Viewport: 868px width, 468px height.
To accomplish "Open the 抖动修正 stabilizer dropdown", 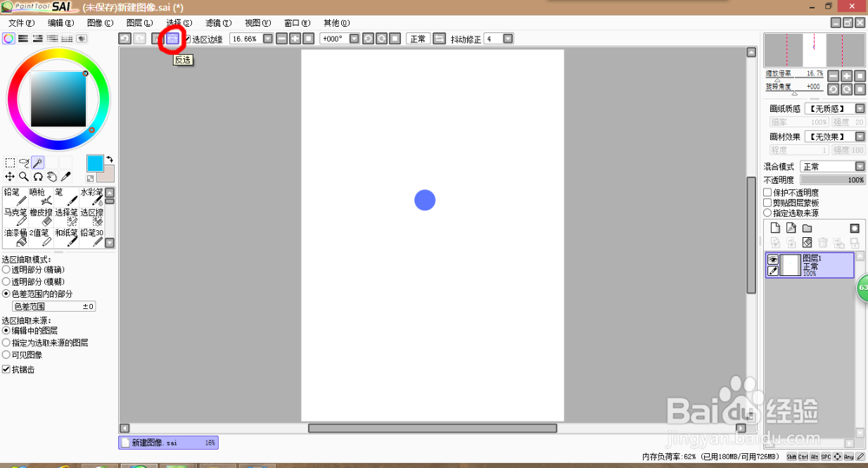I will (508, 39).
